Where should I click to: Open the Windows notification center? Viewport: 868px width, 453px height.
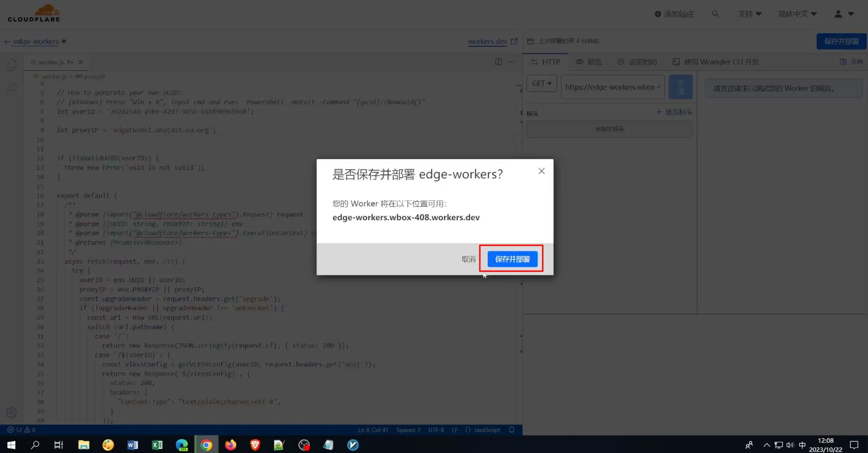pyautogui.click(x=854, y=445)
